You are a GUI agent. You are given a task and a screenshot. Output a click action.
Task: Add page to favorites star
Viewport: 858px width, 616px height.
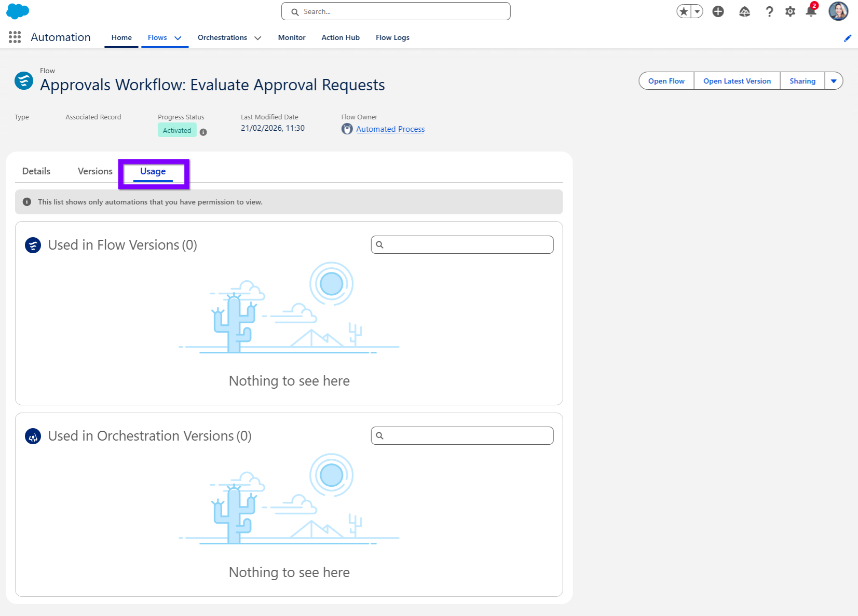coord(684,11)
